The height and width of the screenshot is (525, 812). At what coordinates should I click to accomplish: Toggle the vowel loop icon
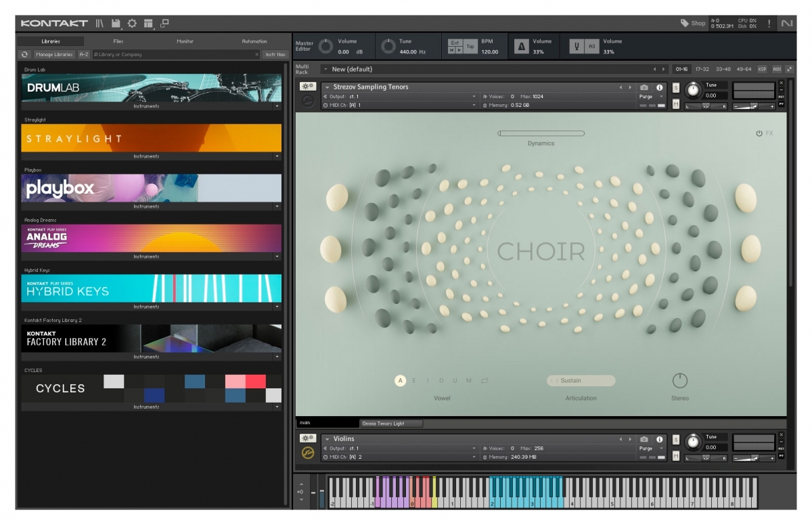[x=484, y=381]
